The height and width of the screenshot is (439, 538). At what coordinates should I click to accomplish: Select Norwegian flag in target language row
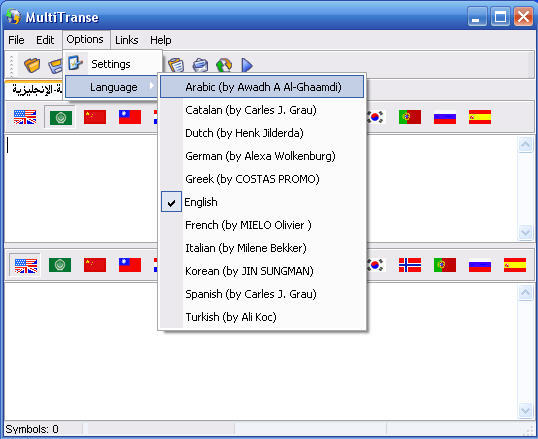click(x=410, y=265)
